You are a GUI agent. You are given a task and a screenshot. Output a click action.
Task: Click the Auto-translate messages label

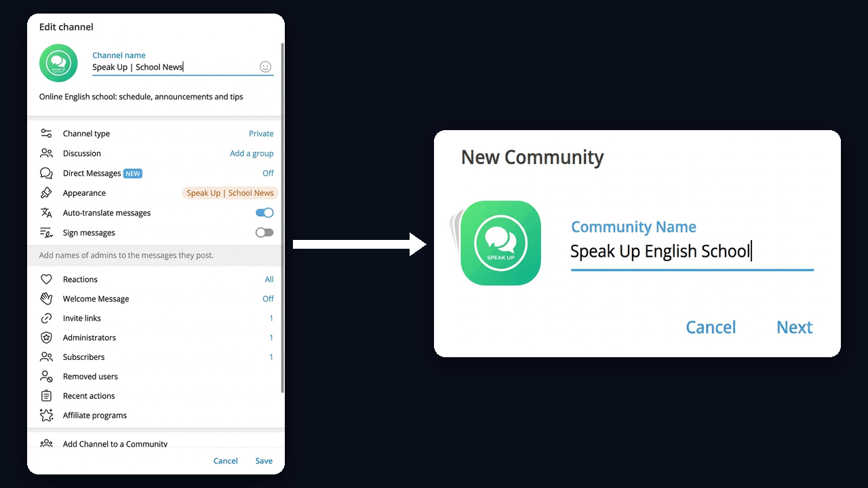(106, 213)
